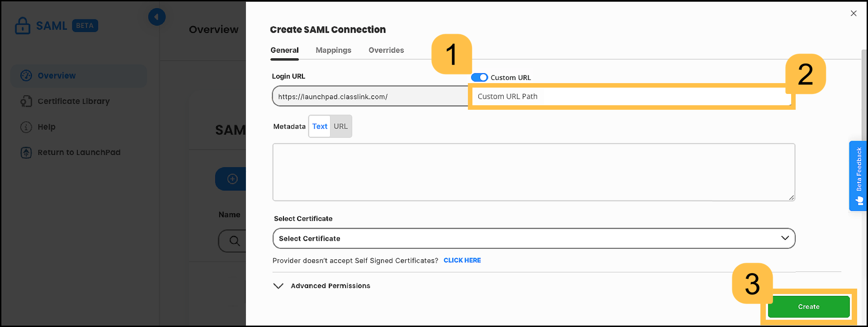Select the Text metadata mode
868x327 pixels.
(320, 126)
